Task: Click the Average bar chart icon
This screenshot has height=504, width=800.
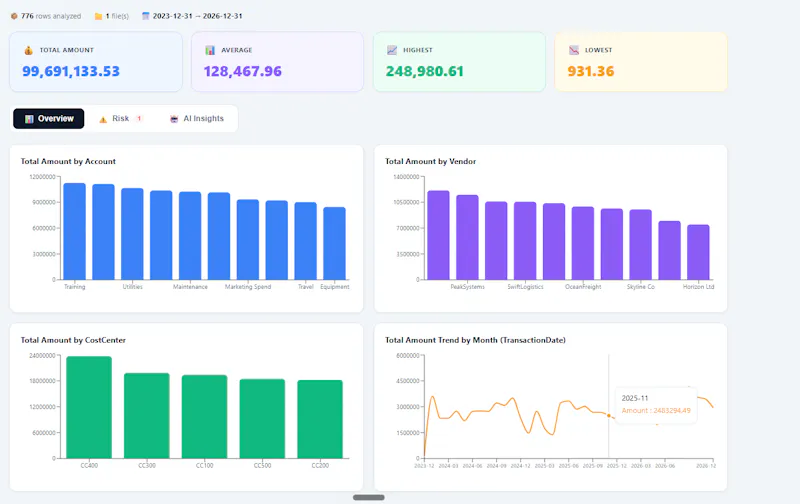Action: (x=210, y=50)
